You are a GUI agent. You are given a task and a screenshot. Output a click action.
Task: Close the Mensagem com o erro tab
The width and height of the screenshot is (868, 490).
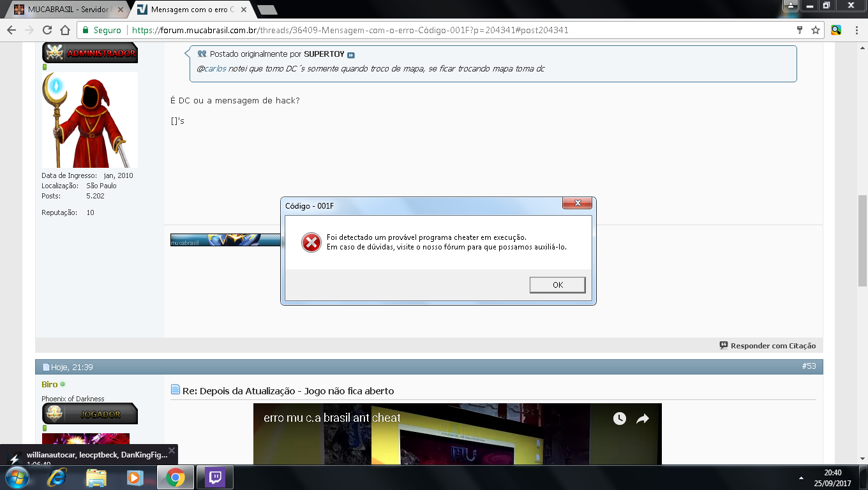[x=244, y=10]
